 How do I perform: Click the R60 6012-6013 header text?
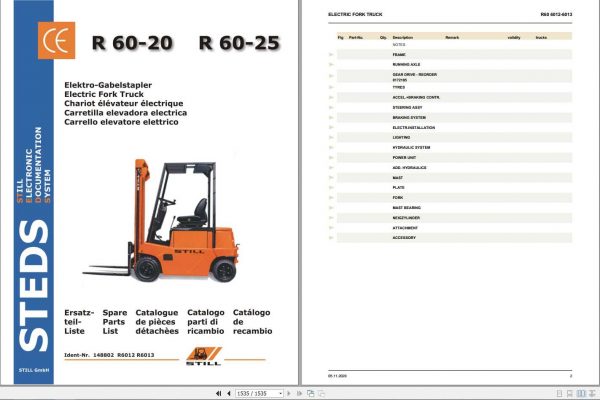[556, 15]
